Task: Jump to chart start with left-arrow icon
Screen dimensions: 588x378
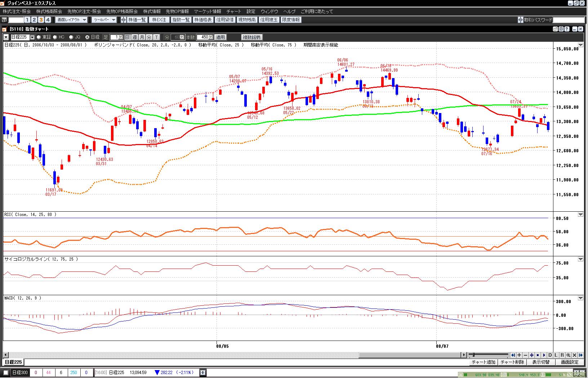Action: tap(513, 355)
